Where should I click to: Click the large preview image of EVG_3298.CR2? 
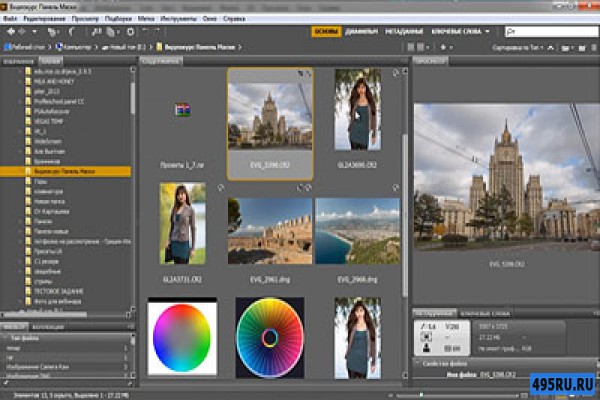click(507, 177)
